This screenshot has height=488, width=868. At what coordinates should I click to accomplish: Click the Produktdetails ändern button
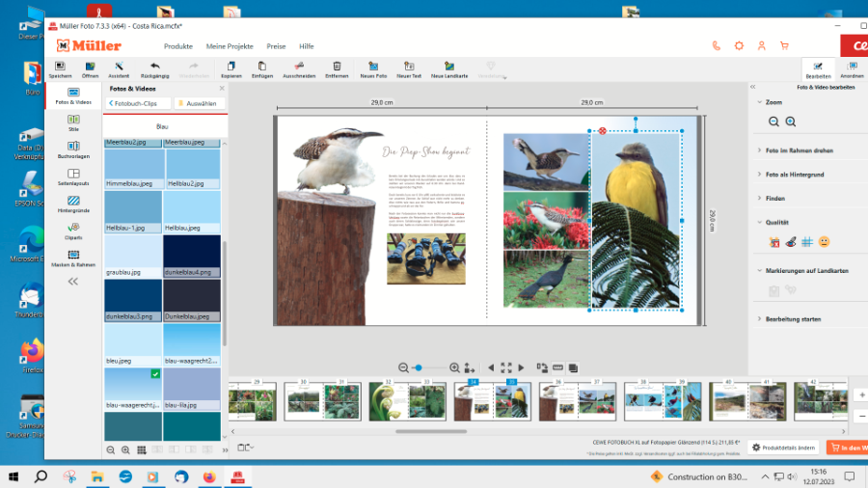783,447
